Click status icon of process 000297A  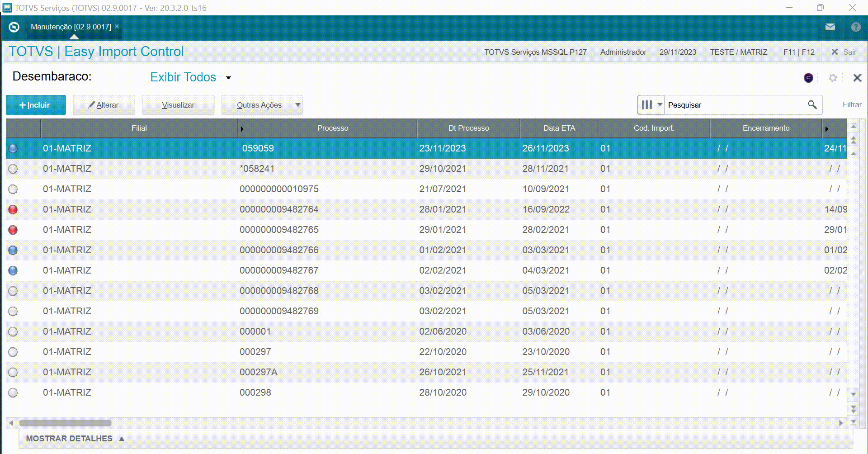(x=13, y=372)
